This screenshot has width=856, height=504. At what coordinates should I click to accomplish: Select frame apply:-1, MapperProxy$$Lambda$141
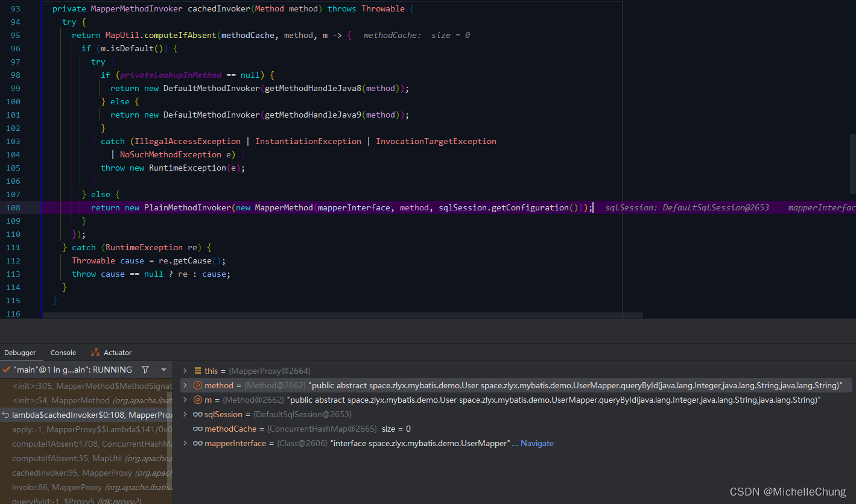click(86, 429)
